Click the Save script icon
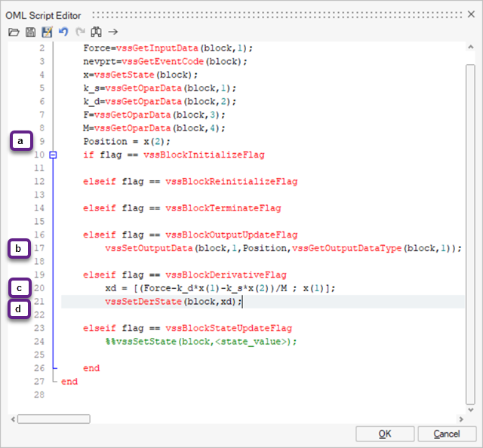Viewport: 483px width, 448px height. click(x=30, y=32)
